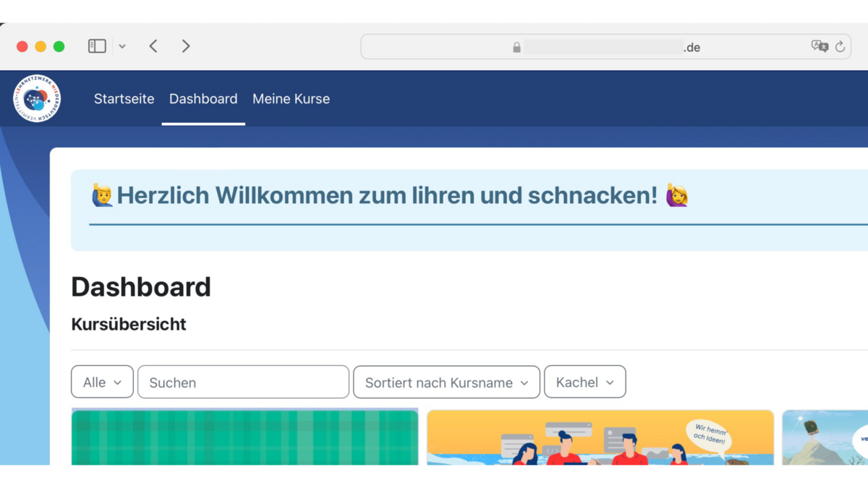Click the translate page icon
Image resolution: width=868 pixels, height=488 pixels.
click(820, 47)
